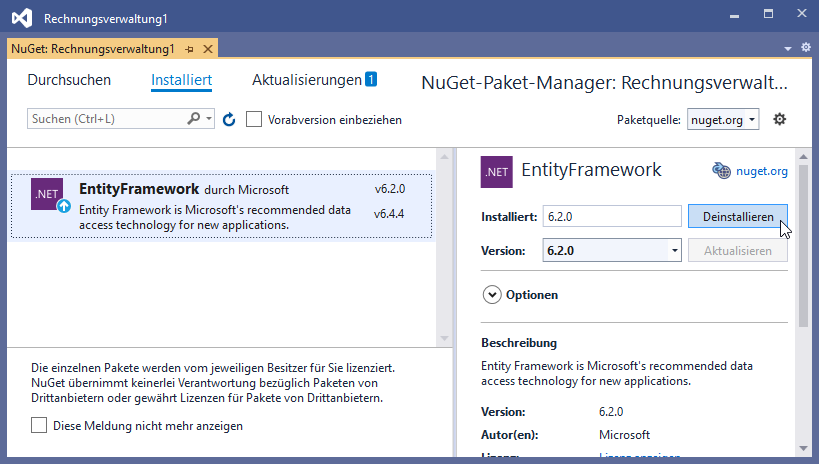Click the Visual Studio logo icon
819x464 pixels.
point(22,18)
